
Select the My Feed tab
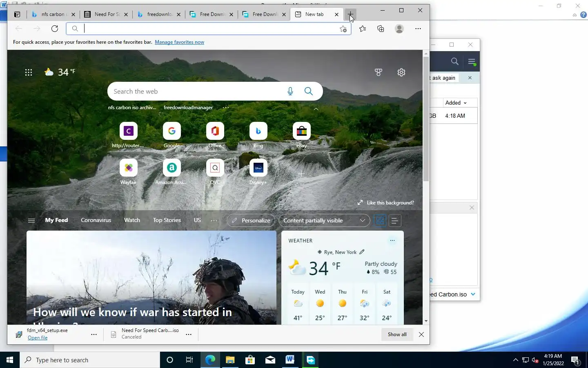(x=56, y=220)
